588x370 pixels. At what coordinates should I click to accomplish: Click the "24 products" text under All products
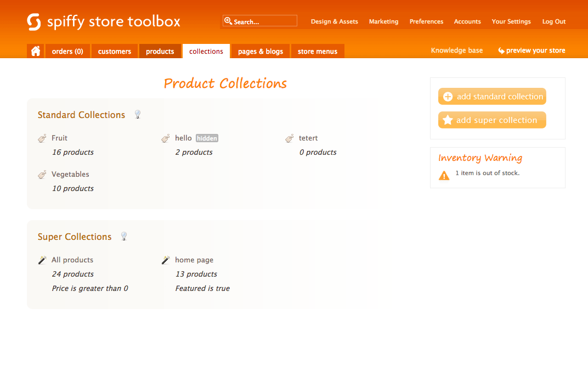(x=73, y=274)
